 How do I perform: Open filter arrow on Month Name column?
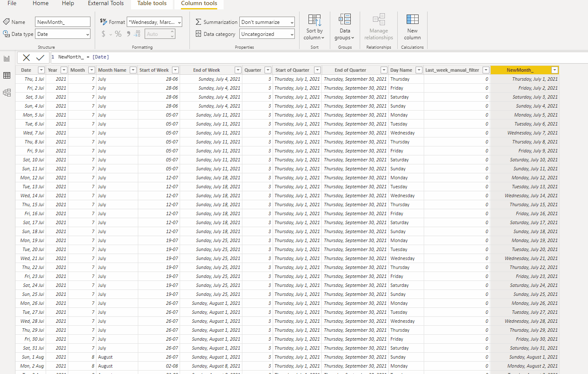point(133,70)
